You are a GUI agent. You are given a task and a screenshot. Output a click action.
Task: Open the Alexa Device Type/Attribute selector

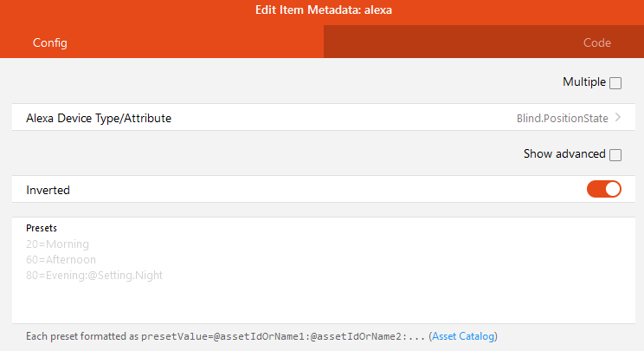(99, 118)
